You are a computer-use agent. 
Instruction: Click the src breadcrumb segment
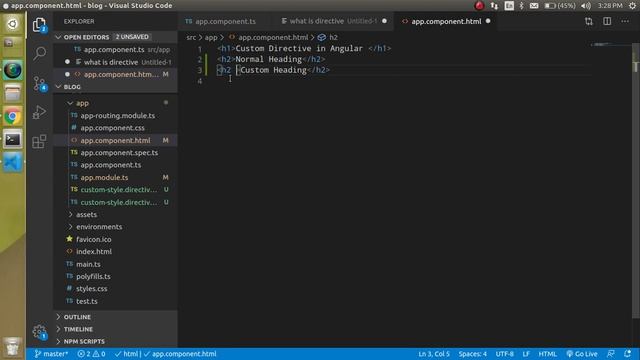point(191,38)
